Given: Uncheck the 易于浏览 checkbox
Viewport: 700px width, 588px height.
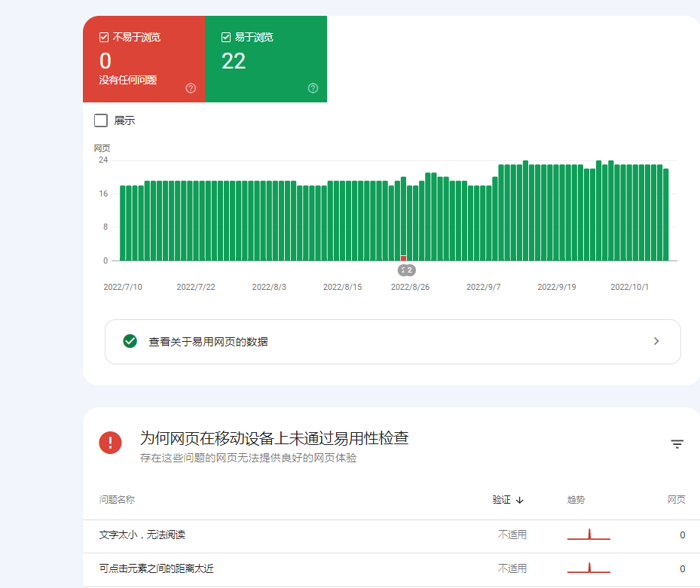Looking at the screenshot, I should pos(225,35).
